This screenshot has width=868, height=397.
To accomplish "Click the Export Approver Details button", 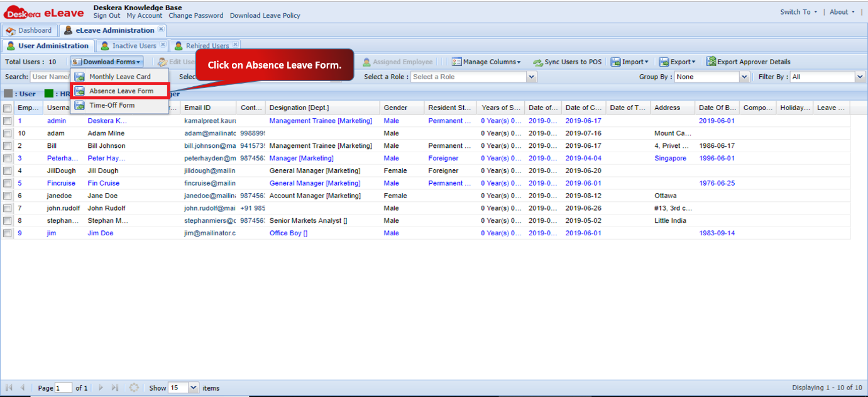I will click(x=749, y=62).
